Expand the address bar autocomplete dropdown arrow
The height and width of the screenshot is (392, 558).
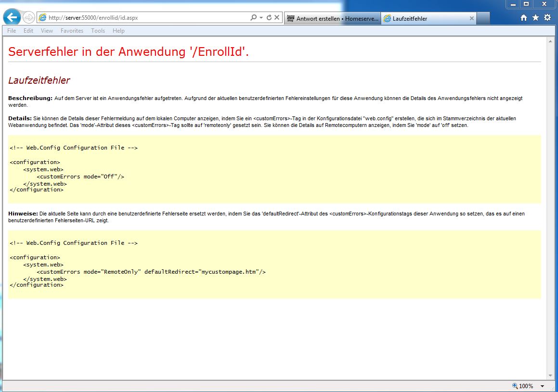261,18
